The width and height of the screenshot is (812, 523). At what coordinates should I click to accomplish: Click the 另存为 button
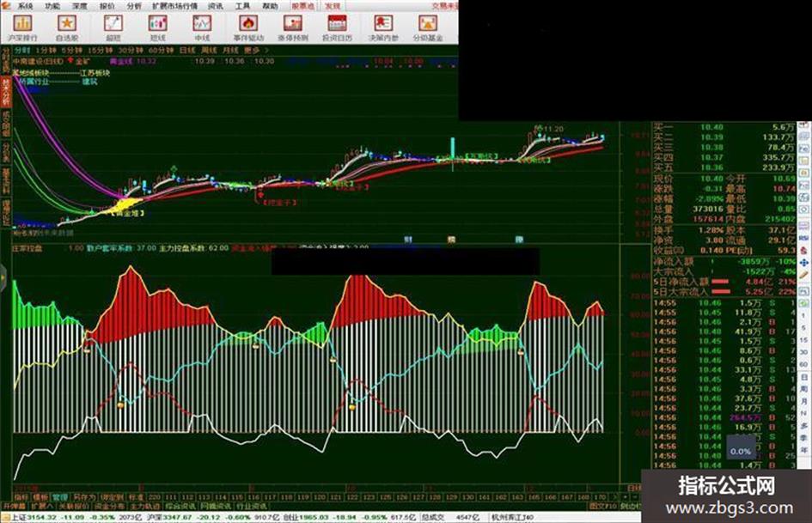84,497
